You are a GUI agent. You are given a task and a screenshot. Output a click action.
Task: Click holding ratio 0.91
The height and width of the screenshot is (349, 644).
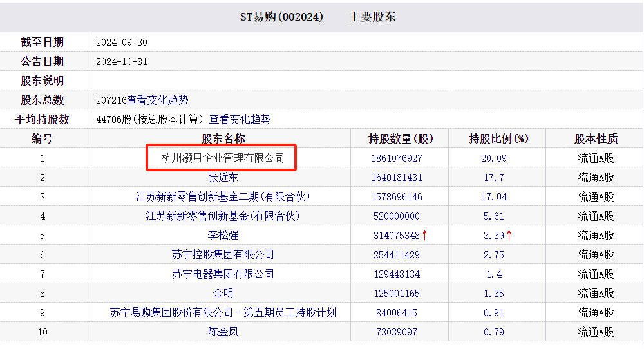(494, 312)
